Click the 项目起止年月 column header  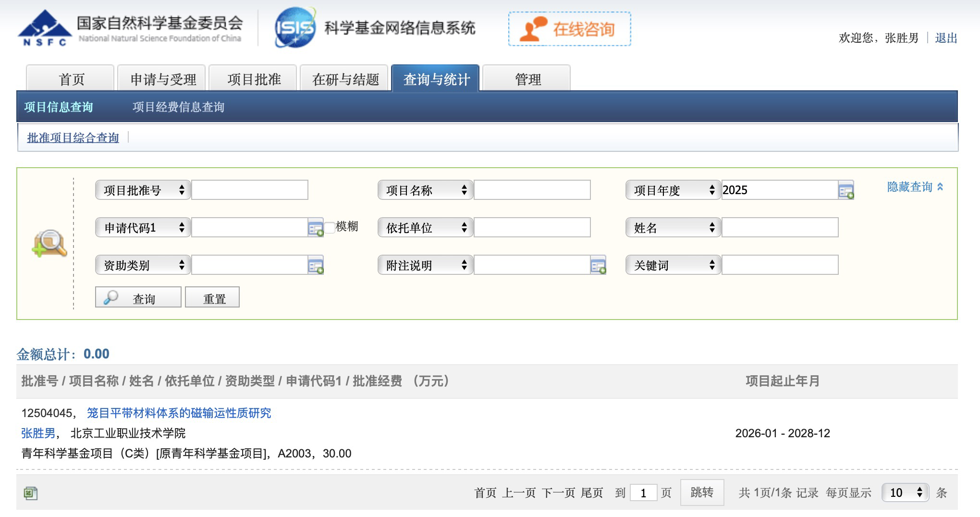coord(783,381)
